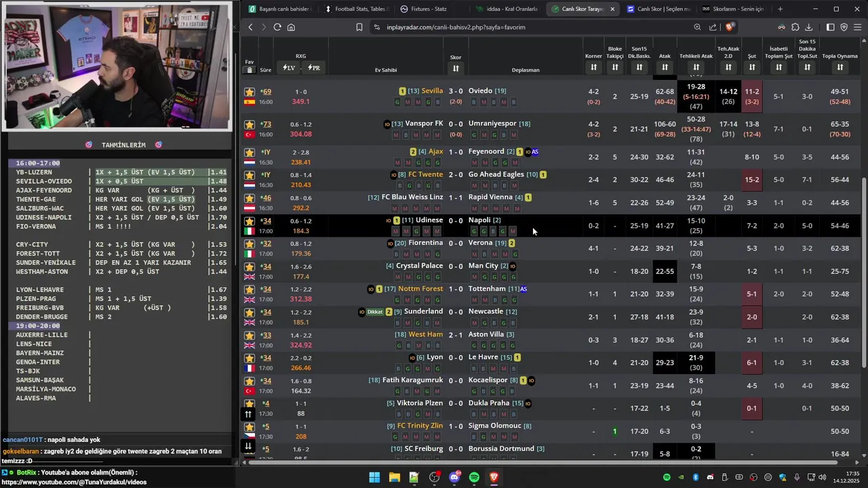Image resolution: width=868 pixels, height=488 pixels.
Task: Clear favorites with trash icon under Fav
Action: coord(250,70)
